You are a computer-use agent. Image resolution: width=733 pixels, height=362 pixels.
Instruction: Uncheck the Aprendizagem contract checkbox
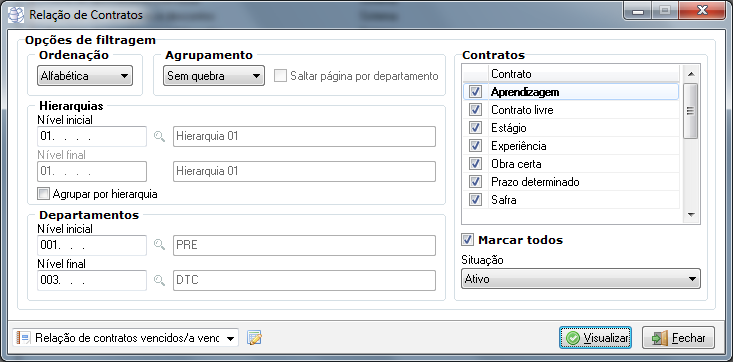(475, 92)
